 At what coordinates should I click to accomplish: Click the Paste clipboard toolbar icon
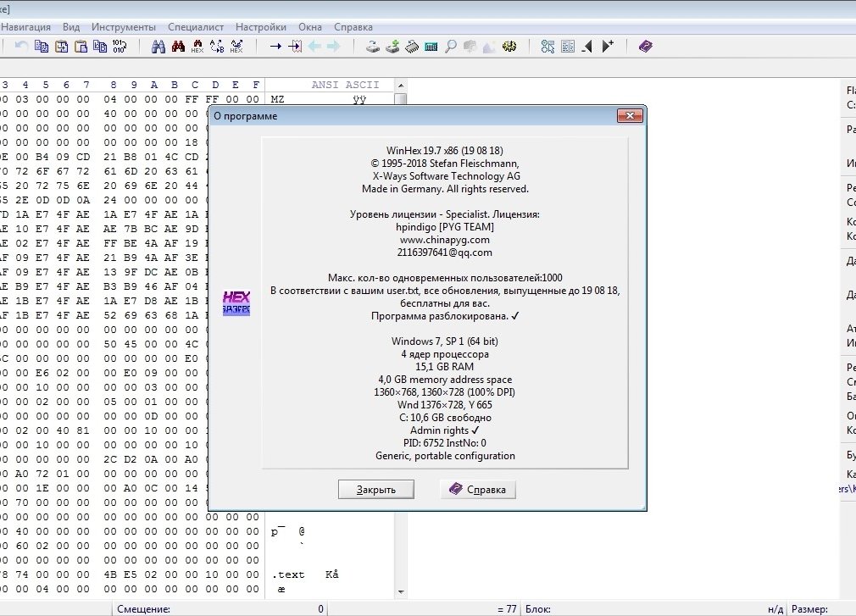(x=81, y=47)
